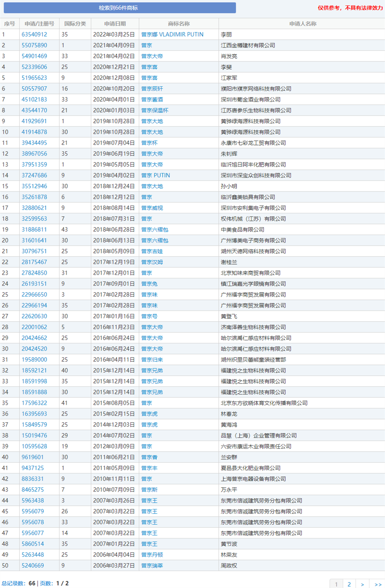Jump to last page with double arrow
The height and width of the screenshot is (588, 385).
click(376, 584)
